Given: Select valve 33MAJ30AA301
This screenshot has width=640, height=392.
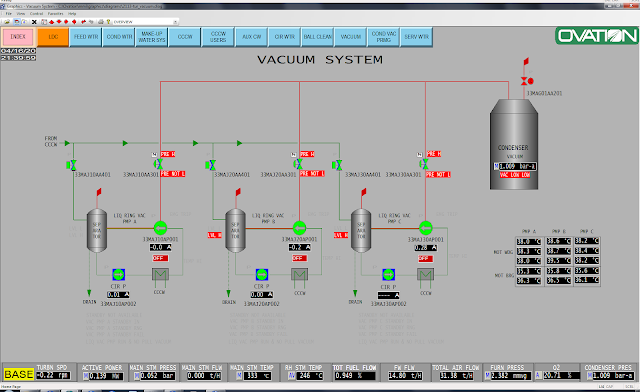Looking at the screenshot, I should [x=424, y=164].
